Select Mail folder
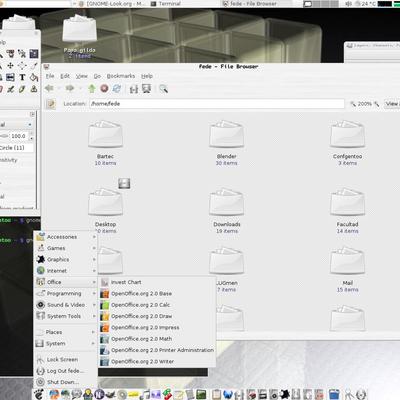This screenshot has width=400, height=400. 347,270
